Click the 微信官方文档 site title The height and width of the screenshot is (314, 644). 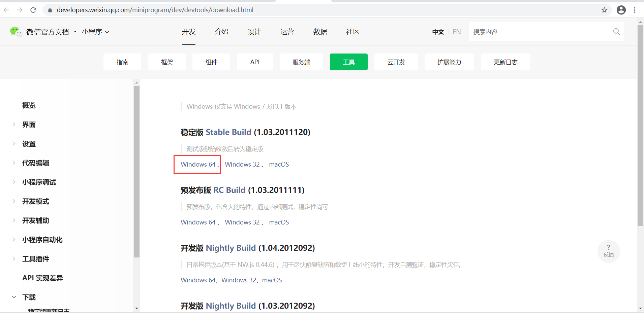(x=48, y=32)
